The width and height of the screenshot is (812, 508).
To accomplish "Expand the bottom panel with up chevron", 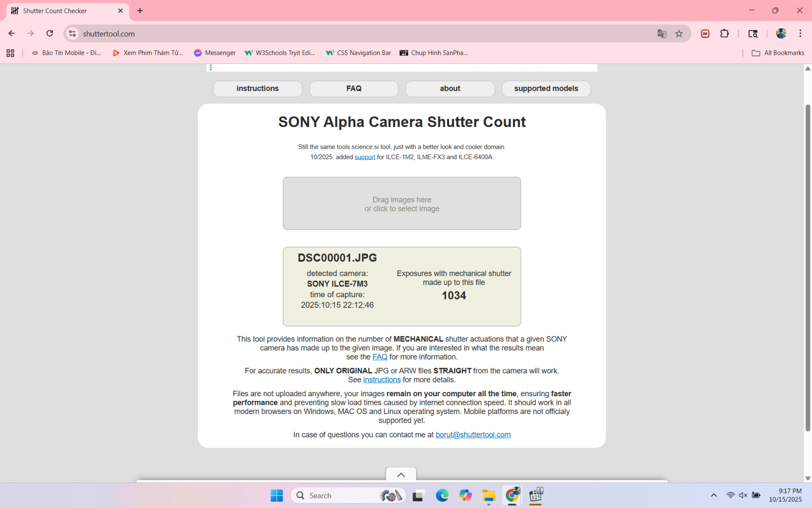I will click(x=401, y=474).
